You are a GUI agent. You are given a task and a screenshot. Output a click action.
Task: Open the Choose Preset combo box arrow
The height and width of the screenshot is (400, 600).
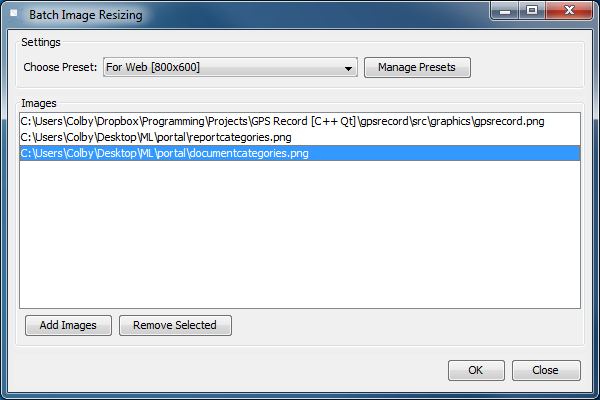[x=348, y=68]
